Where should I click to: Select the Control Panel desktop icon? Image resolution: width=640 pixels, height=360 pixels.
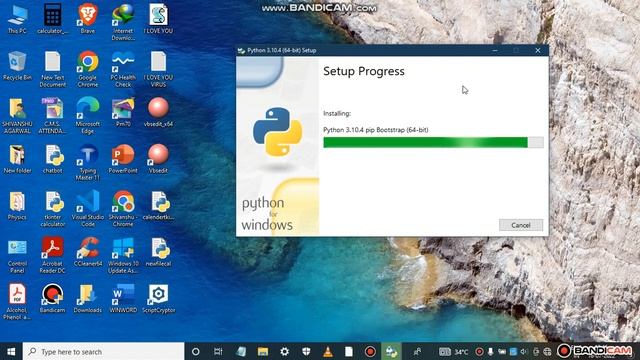pyautogui.click(x=17, y=256)
